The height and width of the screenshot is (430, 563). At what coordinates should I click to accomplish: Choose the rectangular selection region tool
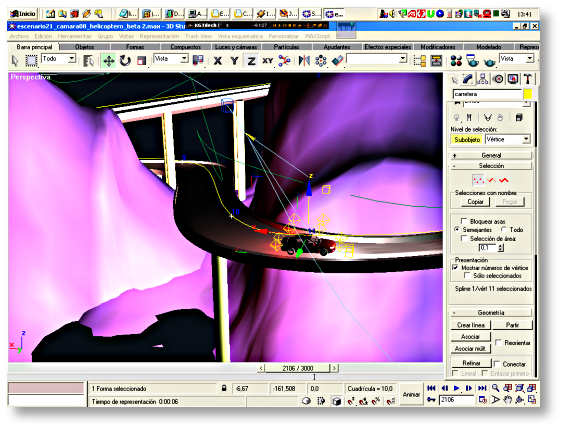tap(31, 60)
